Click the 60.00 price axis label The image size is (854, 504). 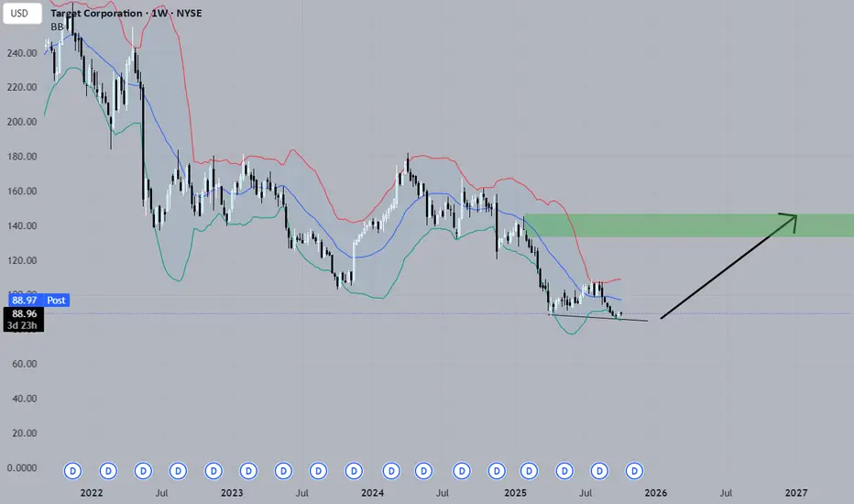coord(25,364)
